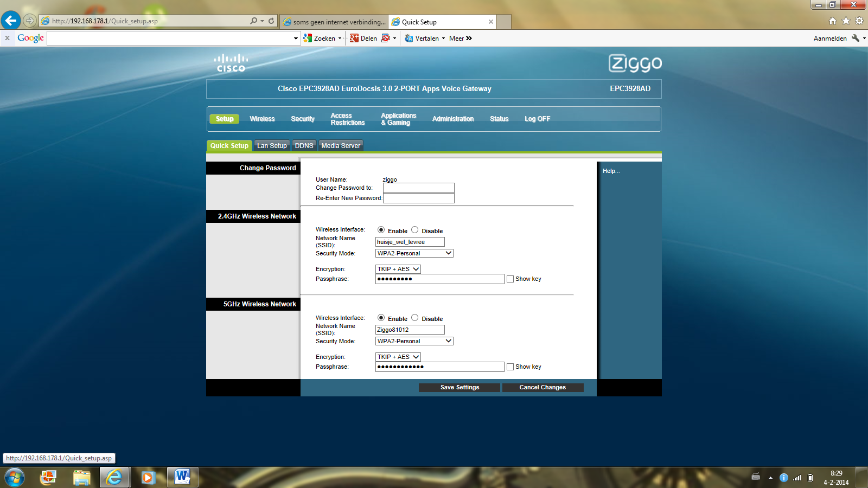Click Aanmelden sign-in link
Viewport: 868px width, 488px height.
[830, 38]
